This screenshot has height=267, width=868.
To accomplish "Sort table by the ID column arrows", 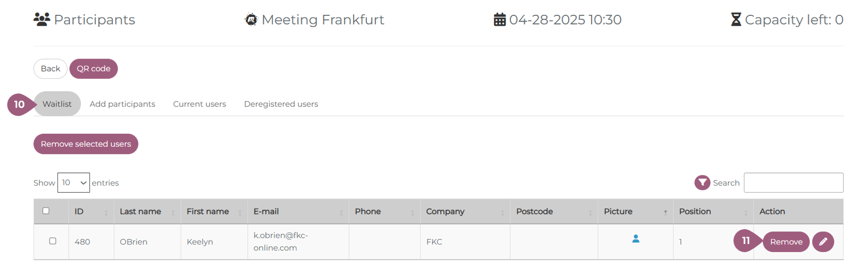I will pyautogui.click(x=106, y=212).
